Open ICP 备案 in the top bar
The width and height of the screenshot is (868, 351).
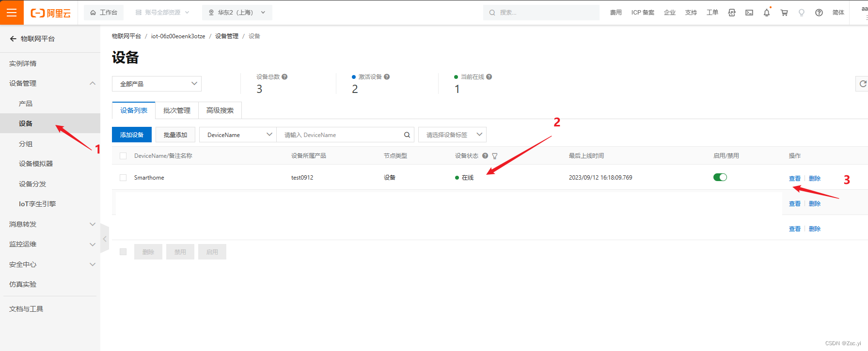coord(643,13)
